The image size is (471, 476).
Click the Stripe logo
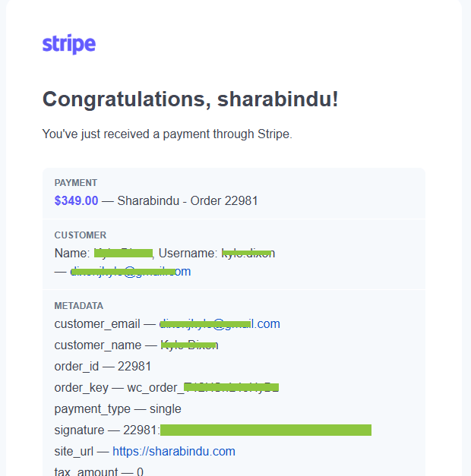pos(69,44)
